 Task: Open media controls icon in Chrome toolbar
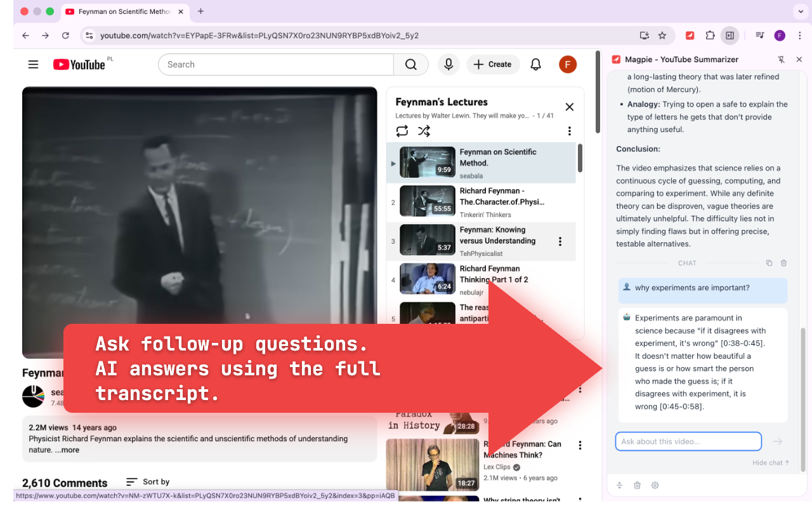click(x=759, y=36)
